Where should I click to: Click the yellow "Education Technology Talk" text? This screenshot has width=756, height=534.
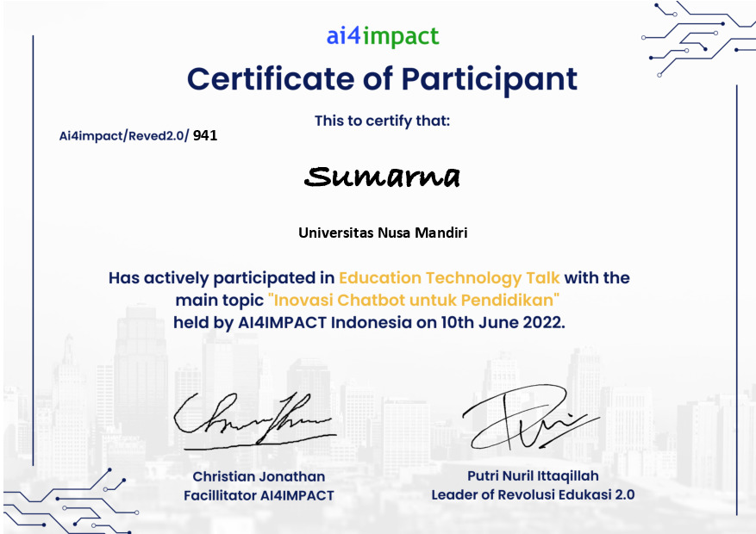pyautogui.click(x=449, y=278)
